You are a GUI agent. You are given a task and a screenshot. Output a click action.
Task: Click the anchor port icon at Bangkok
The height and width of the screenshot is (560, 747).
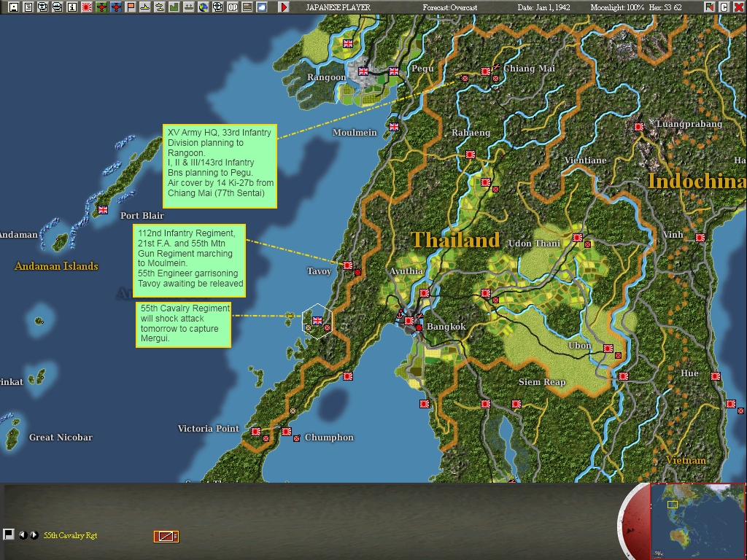pos(400,314)
